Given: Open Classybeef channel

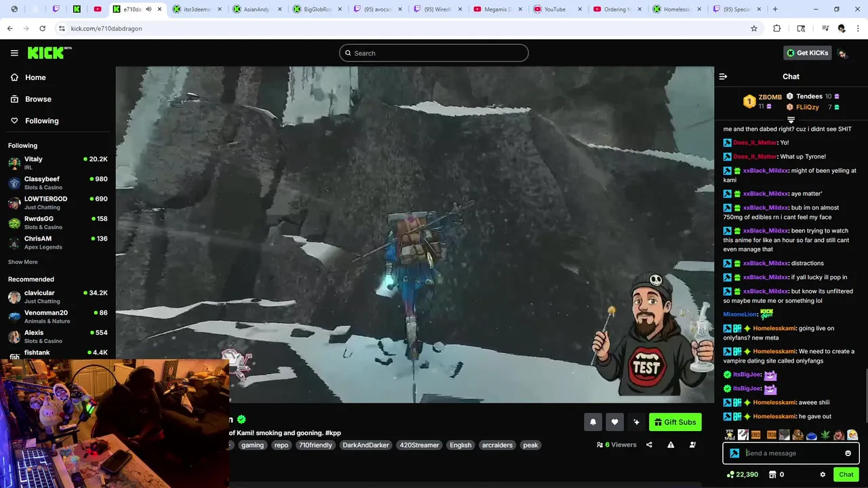Looking at the screenshot, I should (x=58, y=183).
